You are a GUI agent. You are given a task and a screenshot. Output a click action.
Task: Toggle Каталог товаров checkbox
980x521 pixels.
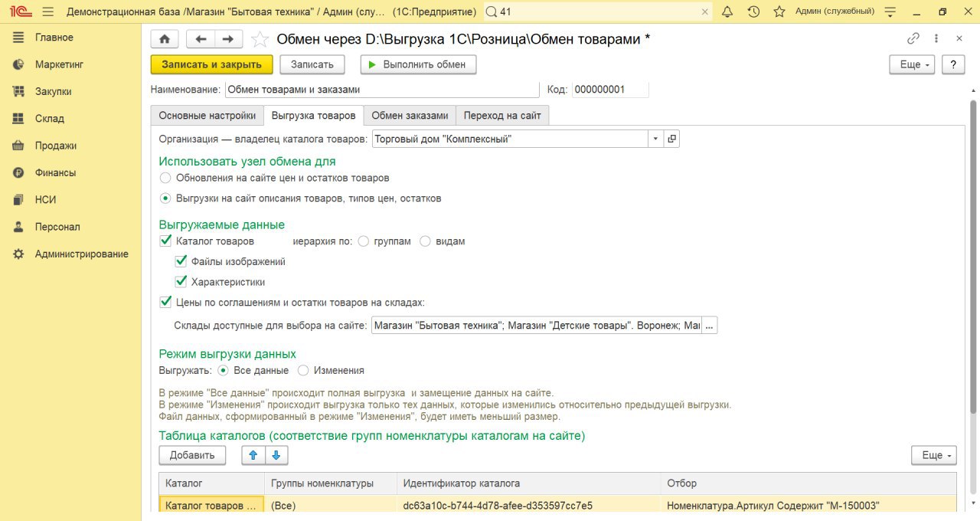(165, 241)
